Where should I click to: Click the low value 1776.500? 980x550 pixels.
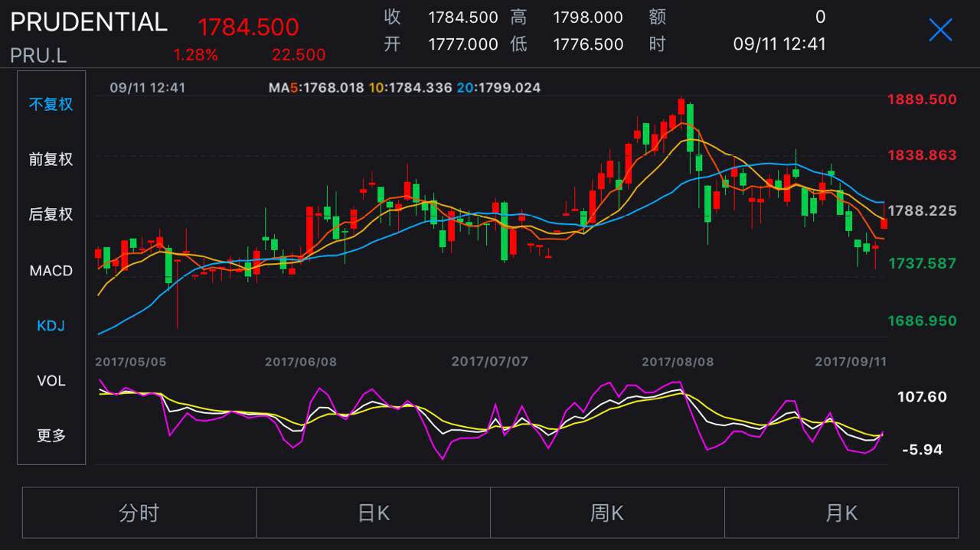point(588,44)
